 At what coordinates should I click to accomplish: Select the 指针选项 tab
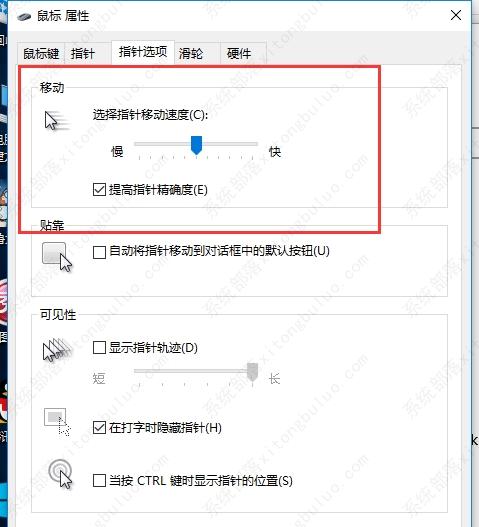tap(143, 52)
